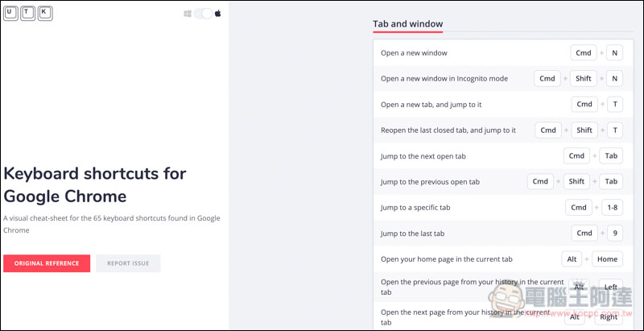Click the N key in Incognito shortcut
Screen dimensions: 644x331
(614, 78)
